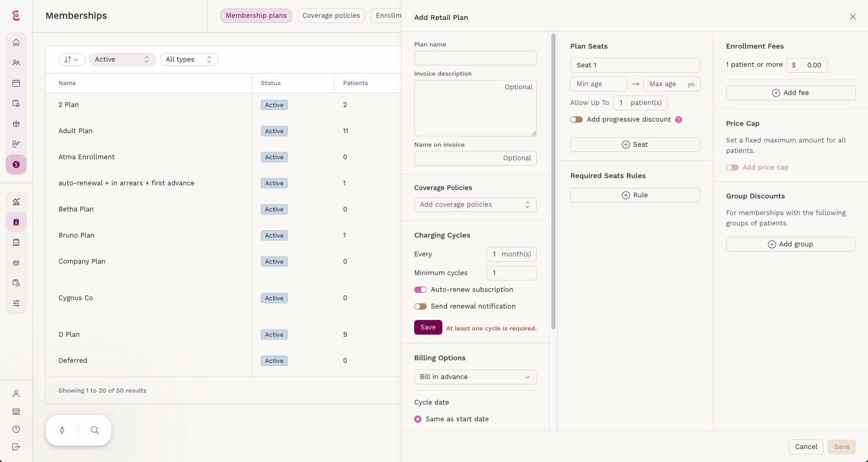Click the Add group button

tap(791, 244)
